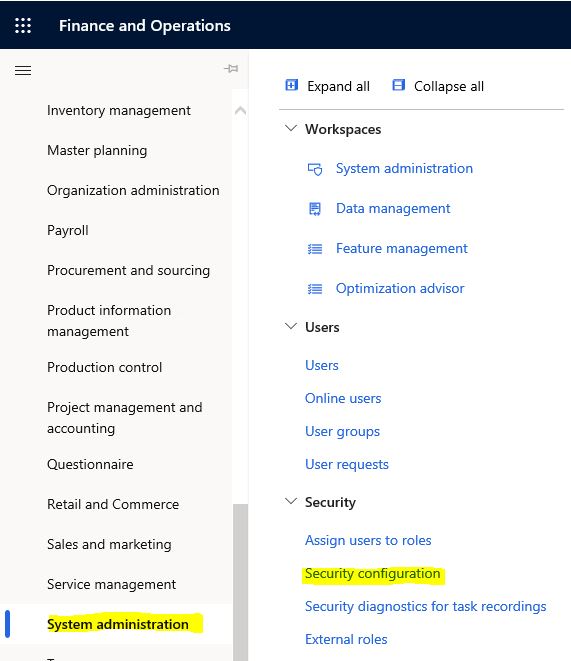This screenshot has width=571, height=661.
Task: Pin the navigation pane open
Action: (x=231, y=68)
